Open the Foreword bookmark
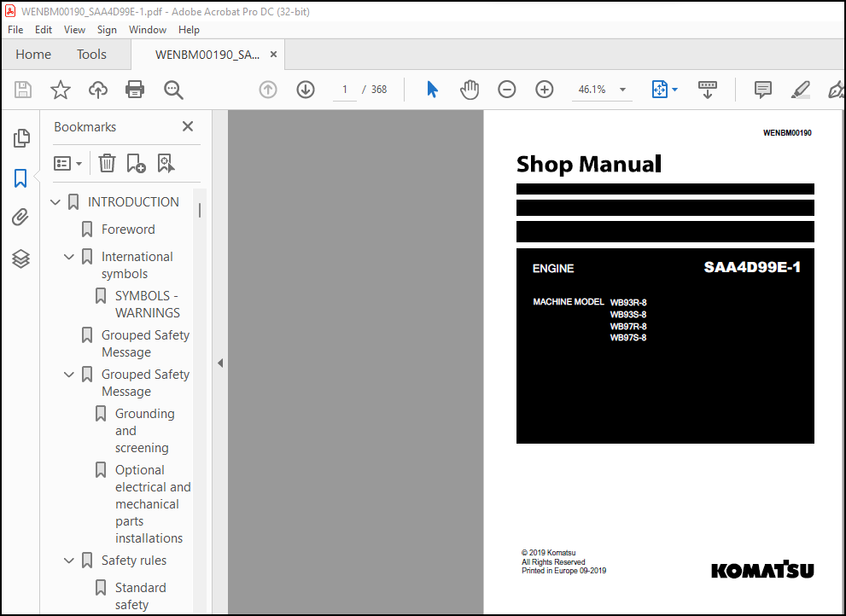This screenshot has width=846, height=616. (128, 230)
